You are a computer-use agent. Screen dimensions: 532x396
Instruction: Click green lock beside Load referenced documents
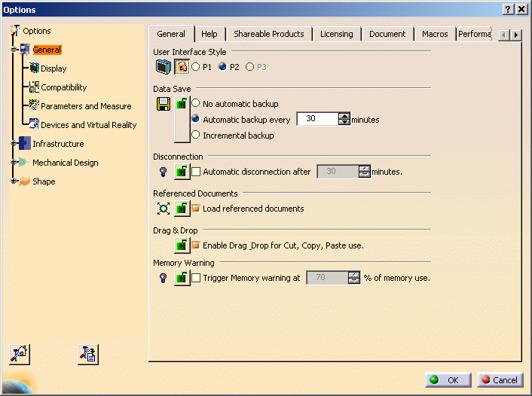(x=182, y=209)
